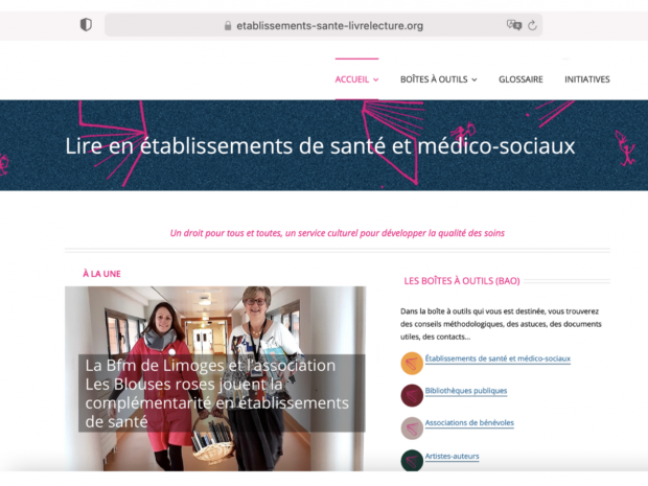
Task: Open the Établissements de santé et médico-sociaux link
Action: 498,359
